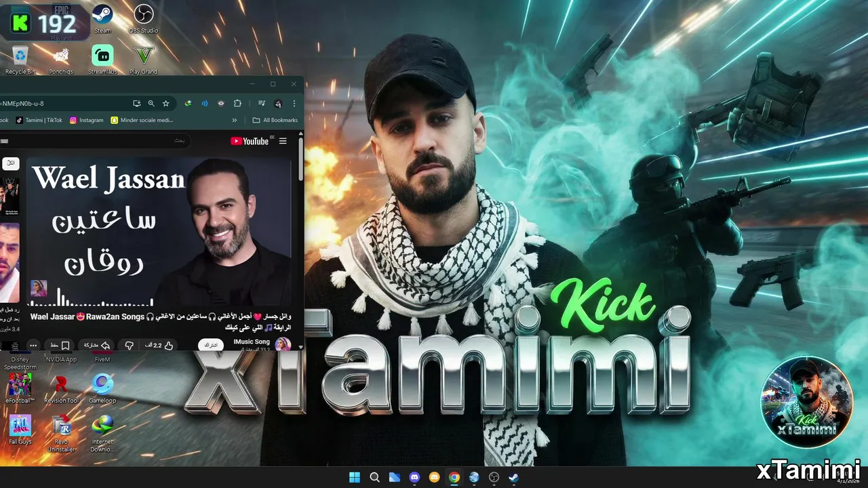Open the Tamimi | TikTok bookmark
This screenshot has width=868, height=488.
click(39, 120)
